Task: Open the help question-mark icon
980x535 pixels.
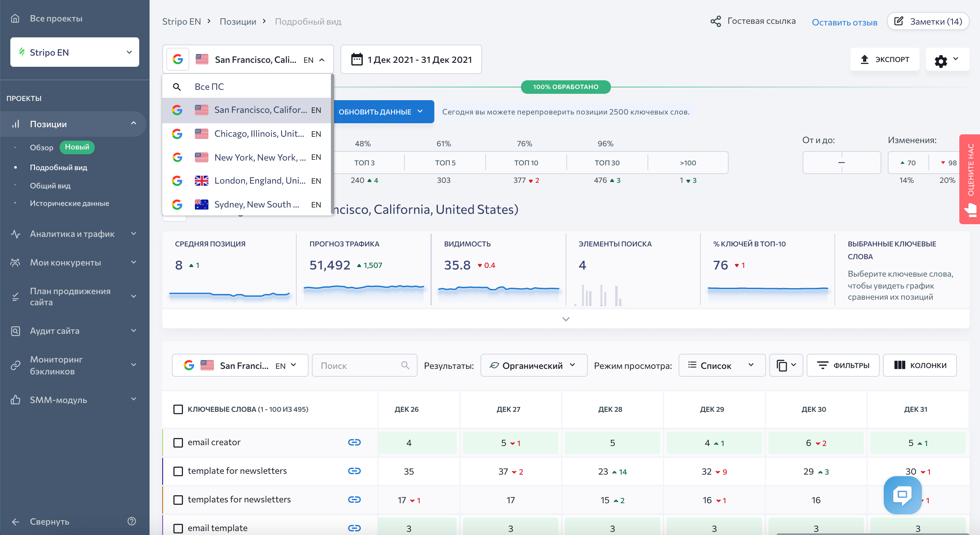Action: click(132, 521)
